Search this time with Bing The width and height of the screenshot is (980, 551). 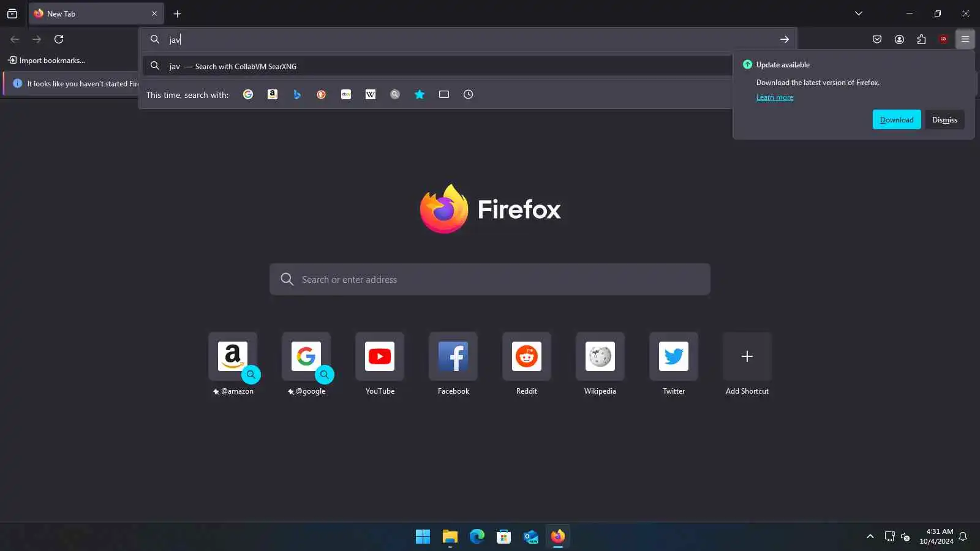click(x=297, y=94)
